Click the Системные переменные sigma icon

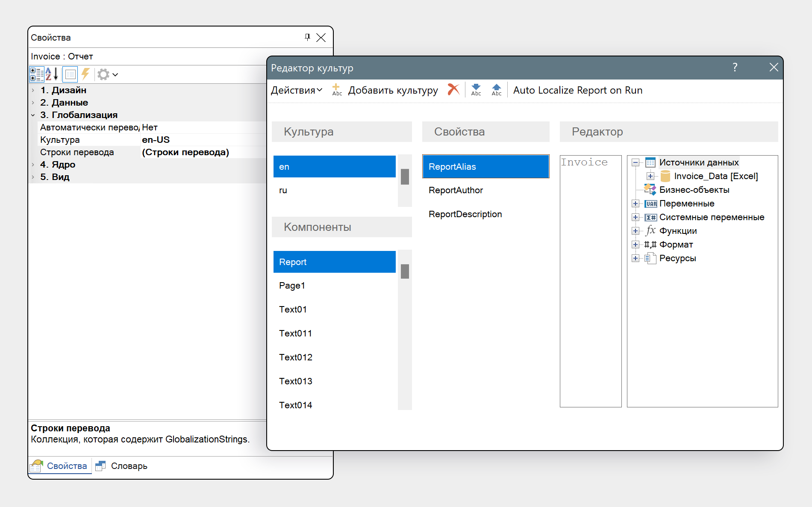pyautogui.click(x=651, y=218)
